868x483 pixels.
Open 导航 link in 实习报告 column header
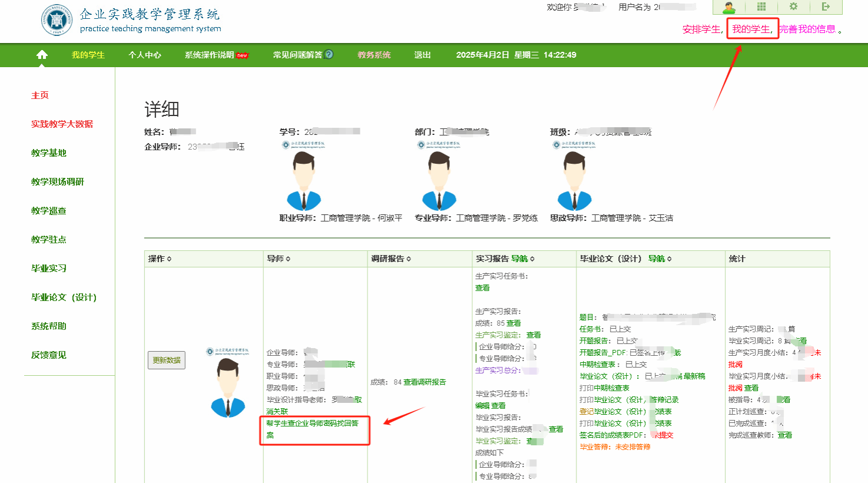[519, 259]
